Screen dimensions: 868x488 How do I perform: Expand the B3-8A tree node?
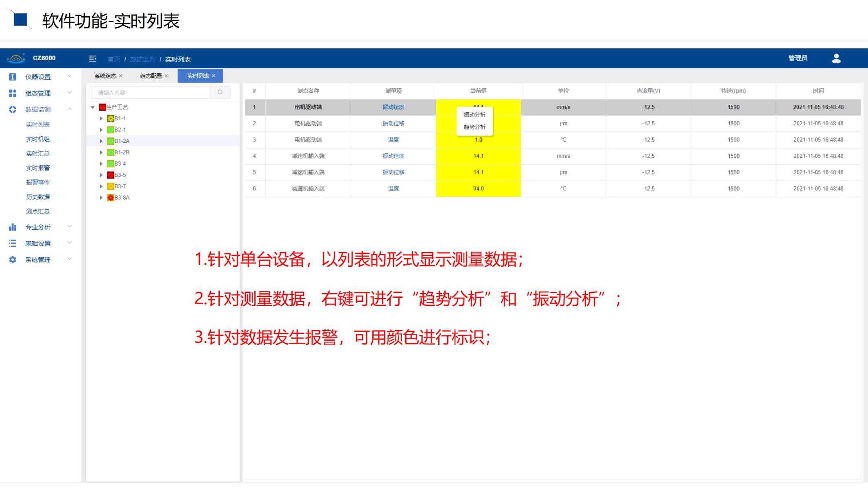tap(101, 198)
